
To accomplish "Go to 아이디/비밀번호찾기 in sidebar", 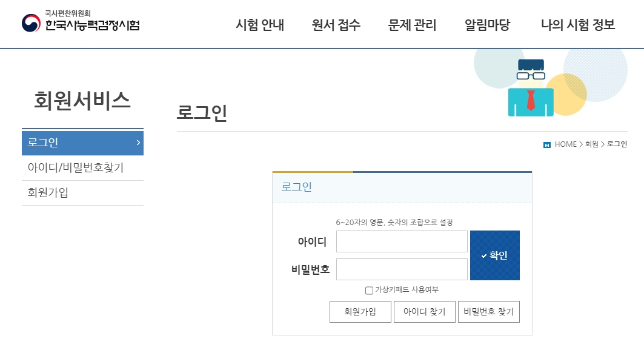I will click(x=82, y=168).
